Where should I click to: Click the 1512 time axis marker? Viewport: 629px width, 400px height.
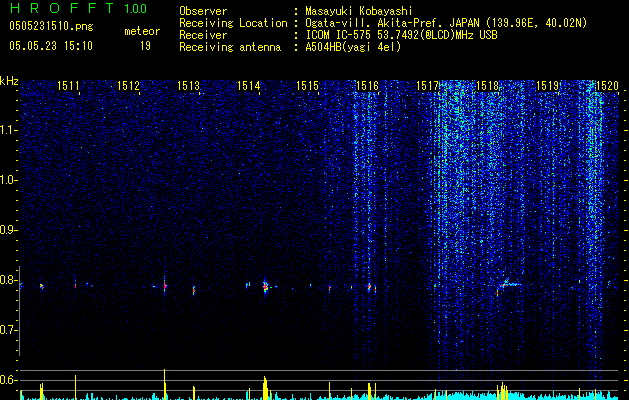pos(128,86)
